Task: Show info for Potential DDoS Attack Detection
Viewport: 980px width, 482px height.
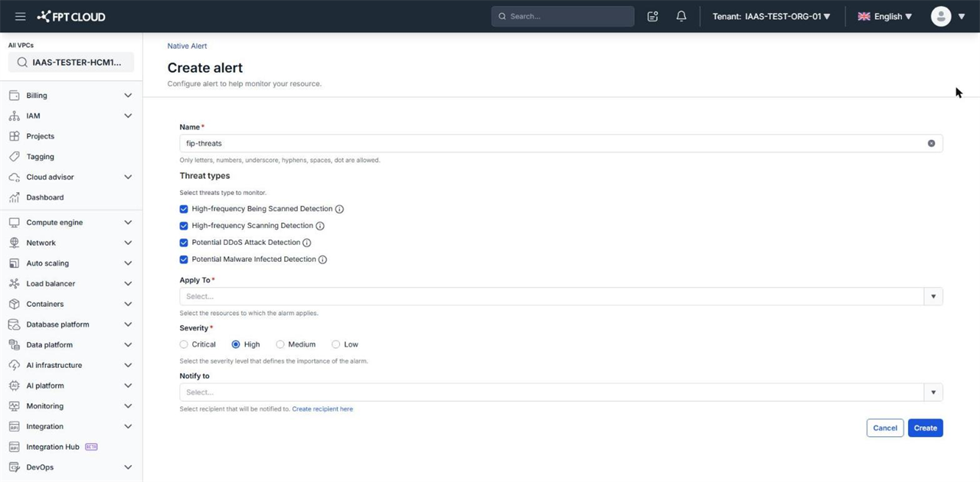Action: pyautogui.click(x=307, y=243)
